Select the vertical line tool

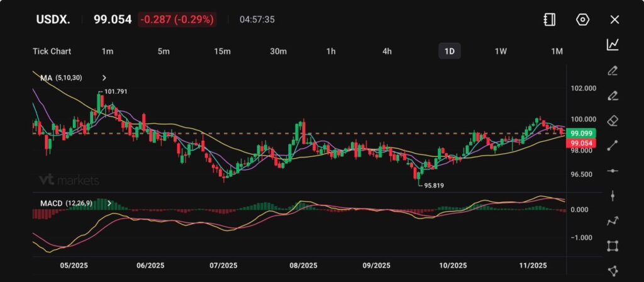613,196
